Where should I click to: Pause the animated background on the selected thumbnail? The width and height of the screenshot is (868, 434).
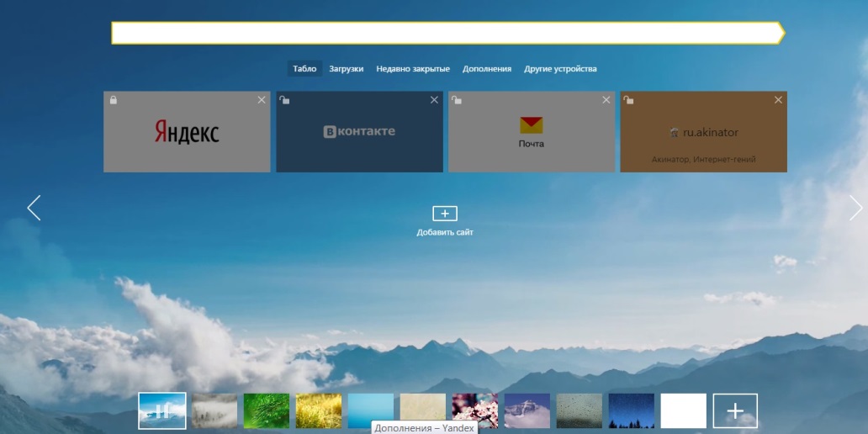(x=161, y=411)
